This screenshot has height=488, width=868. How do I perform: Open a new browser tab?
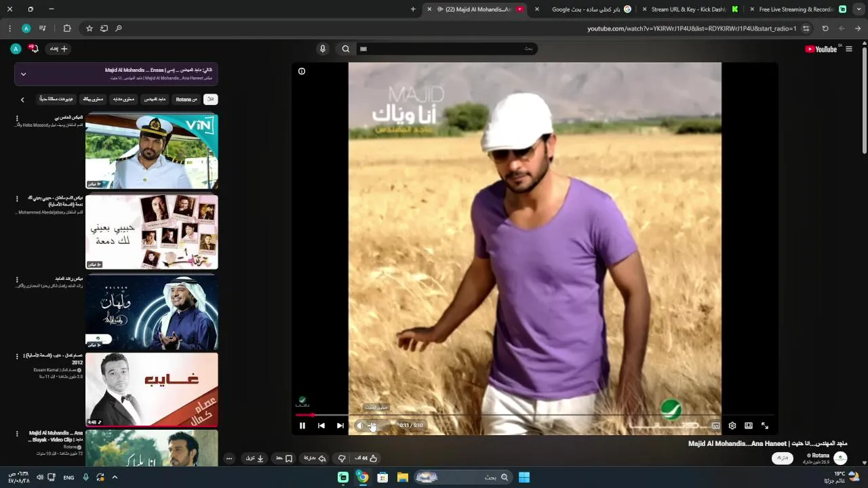[413, 9]
